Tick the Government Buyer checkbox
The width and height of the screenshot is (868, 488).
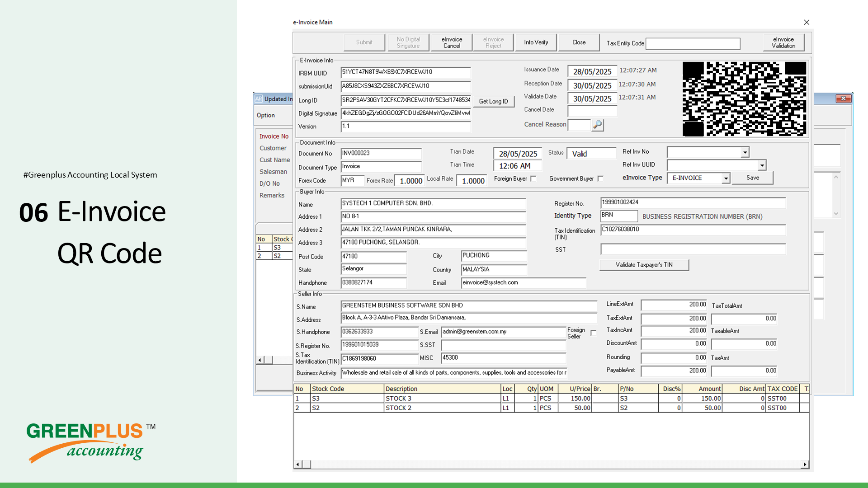pos(600,179)
